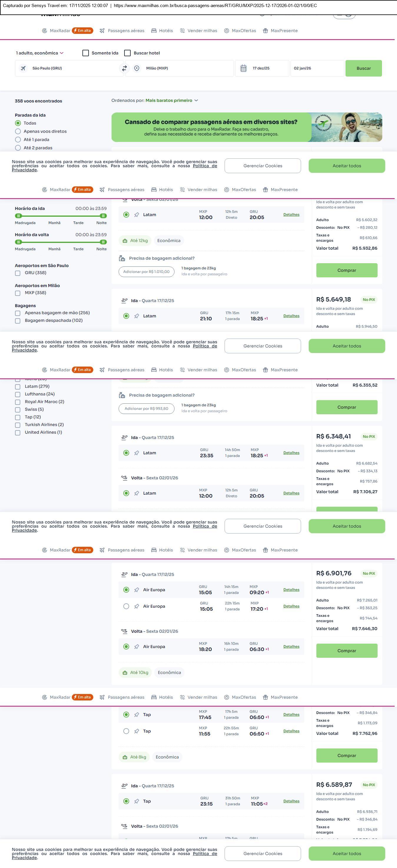
Task: Click the return date field '02 jan/26'
Action: pyautogui.click(x=317, y=68)
